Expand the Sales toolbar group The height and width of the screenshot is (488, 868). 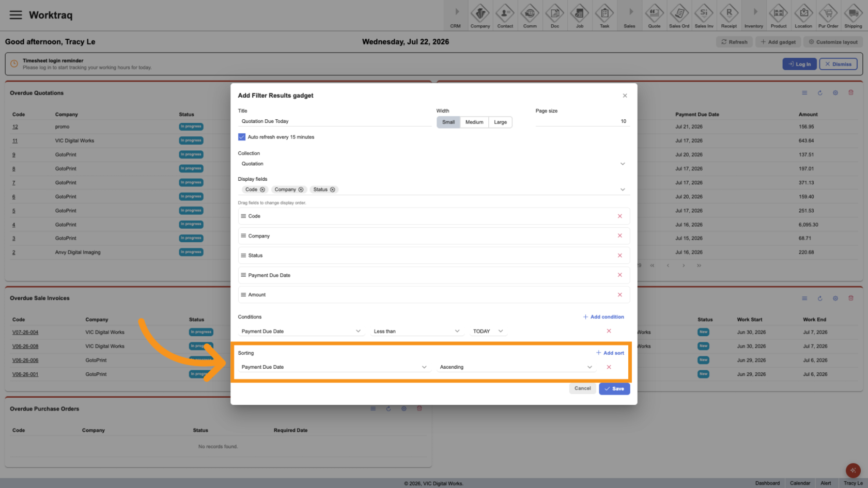pyautogui.click(x=629, y=15)
